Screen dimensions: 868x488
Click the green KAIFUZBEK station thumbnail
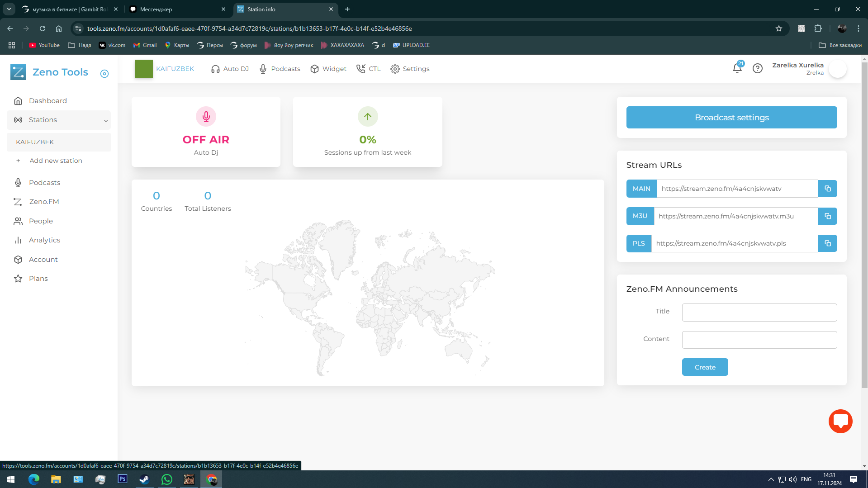[x=144, y=69]
